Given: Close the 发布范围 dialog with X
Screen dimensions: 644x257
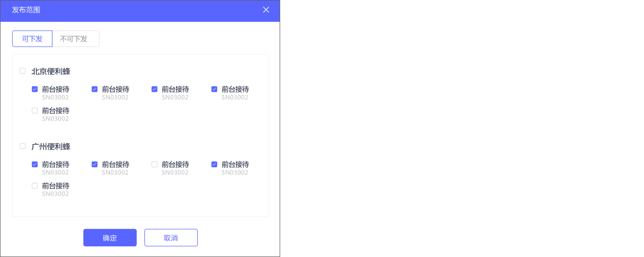Looking at the screenshot, I should pos(266,10).
